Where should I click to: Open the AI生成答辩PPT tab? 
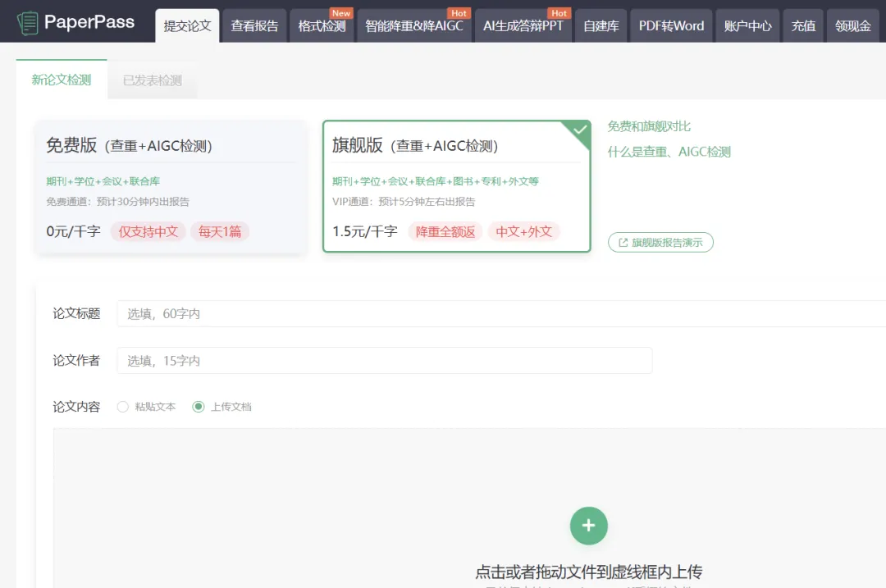point(523,26)
